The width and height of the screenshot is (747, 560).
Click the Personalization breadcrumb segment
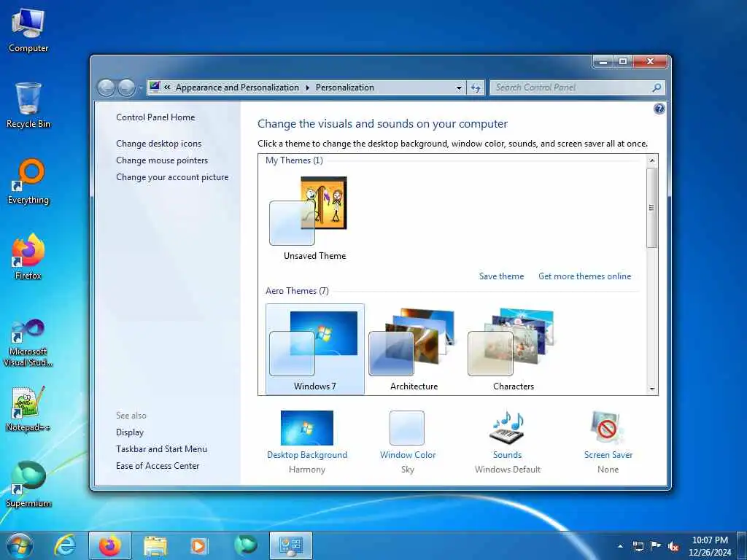pos(345,87)
